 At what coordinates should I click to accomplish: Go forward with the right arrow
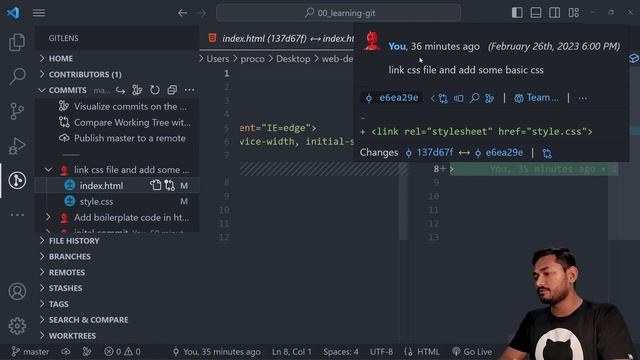pos(202,13)
